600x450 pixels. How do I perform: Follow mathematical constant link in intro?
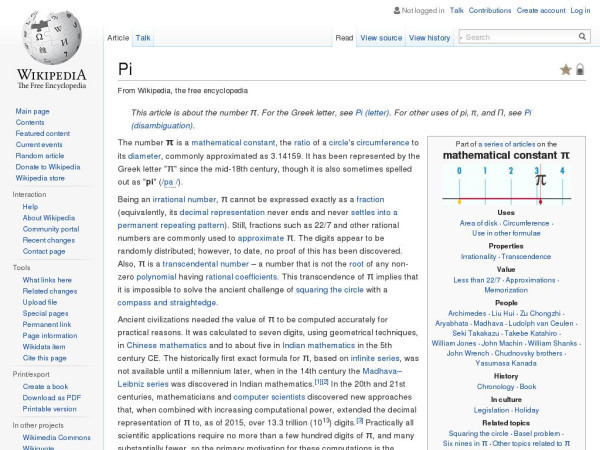pyautogui.click(x=233, y=142)
